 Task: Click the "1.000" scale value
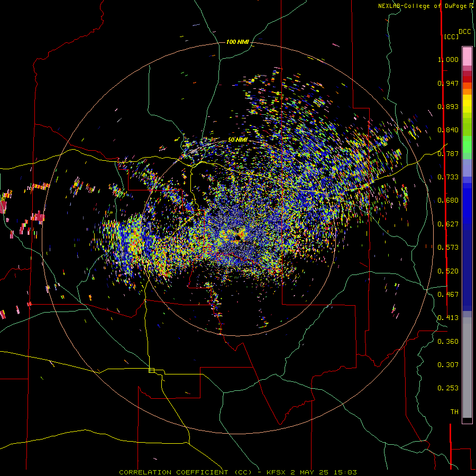(x=448, y=59)
